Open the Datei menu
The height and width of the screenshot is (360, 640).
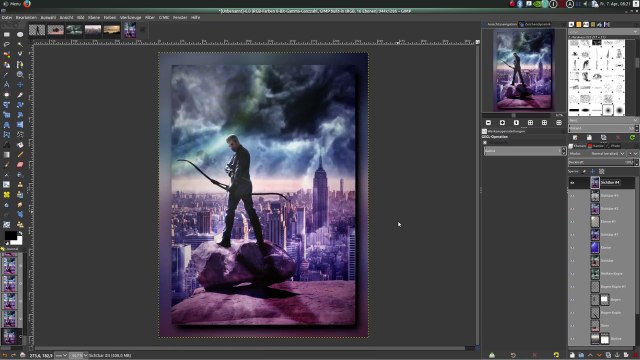(7, 18)
